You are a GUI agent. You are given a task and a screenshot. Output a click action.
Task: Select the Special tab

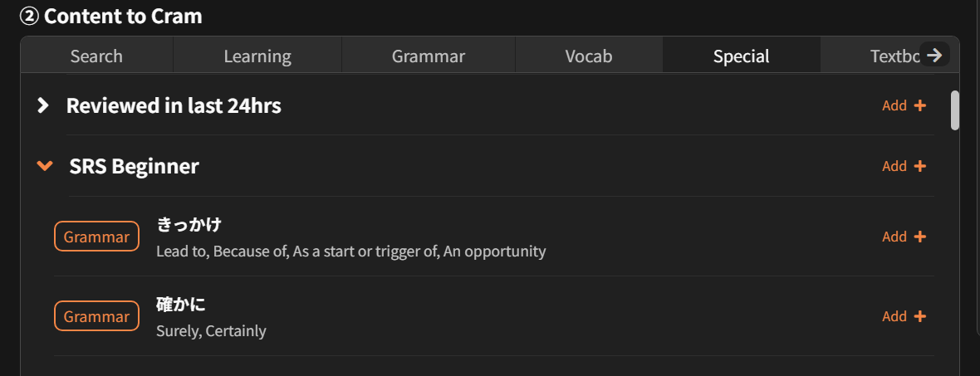pos(741,56)
